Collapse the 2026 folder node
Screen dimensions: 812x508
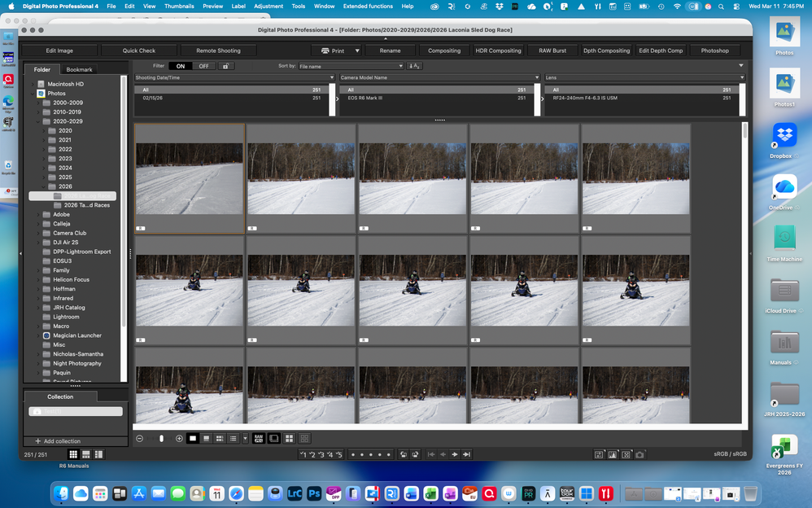click(x=43, y=186)
